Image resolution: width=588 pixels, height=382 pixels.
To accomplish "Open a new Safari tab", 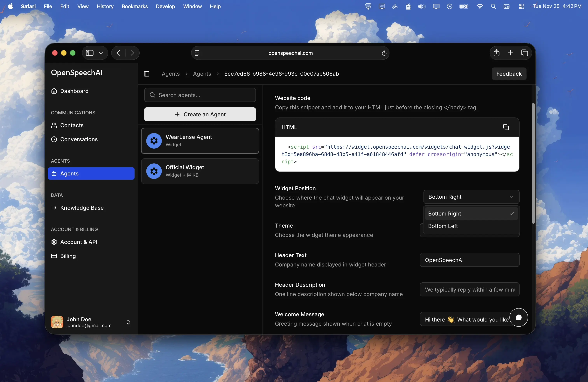I will pos(510,53).
